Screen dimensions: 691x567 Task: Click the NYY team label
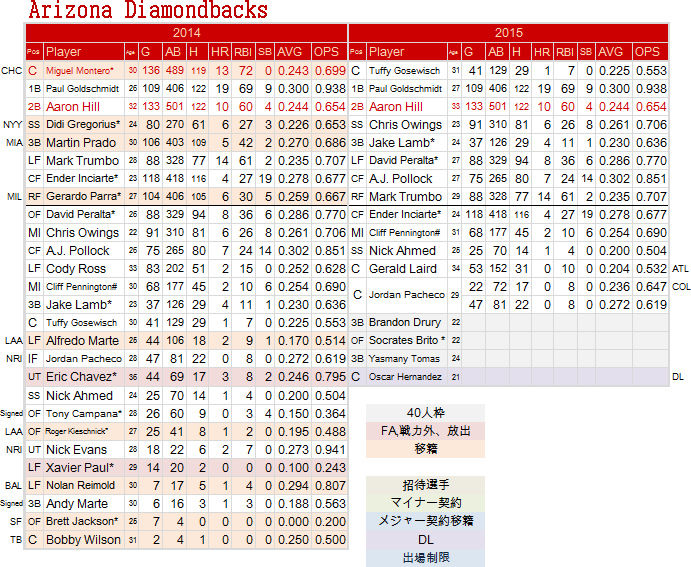point(12,125)
